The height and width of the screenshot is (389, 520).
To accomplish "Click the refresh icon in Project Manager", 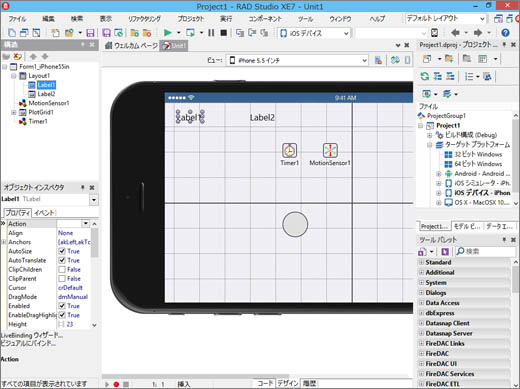I will click(x=424, y=76).
